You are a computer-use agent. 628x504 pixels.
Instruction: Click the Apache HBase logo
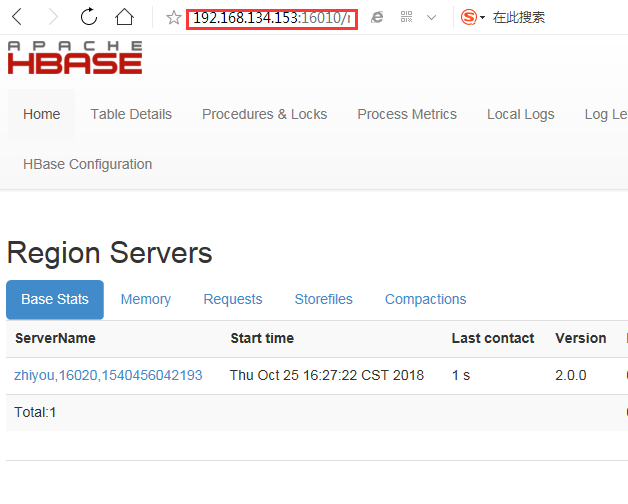click(x=75, y=57)
